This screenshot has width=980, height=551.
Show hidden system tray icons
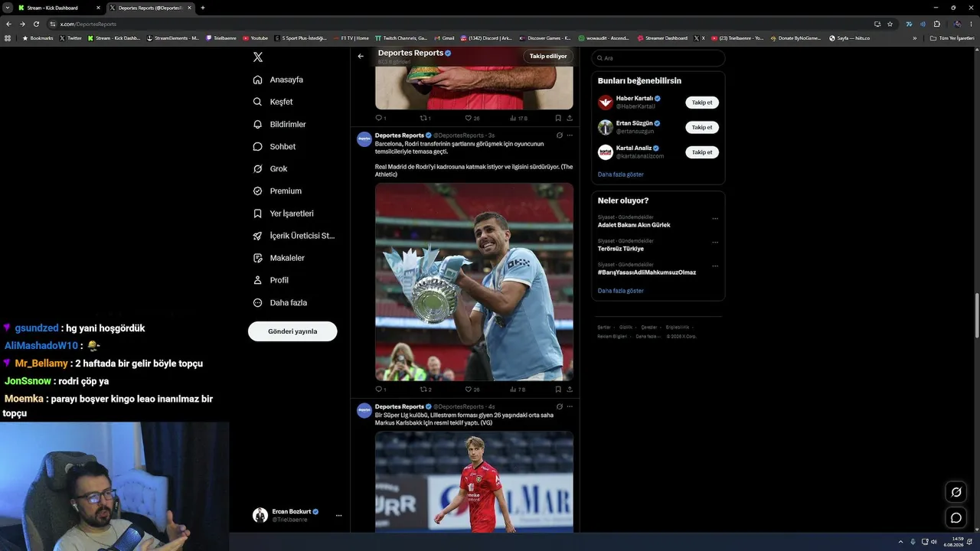coord(900,542)
